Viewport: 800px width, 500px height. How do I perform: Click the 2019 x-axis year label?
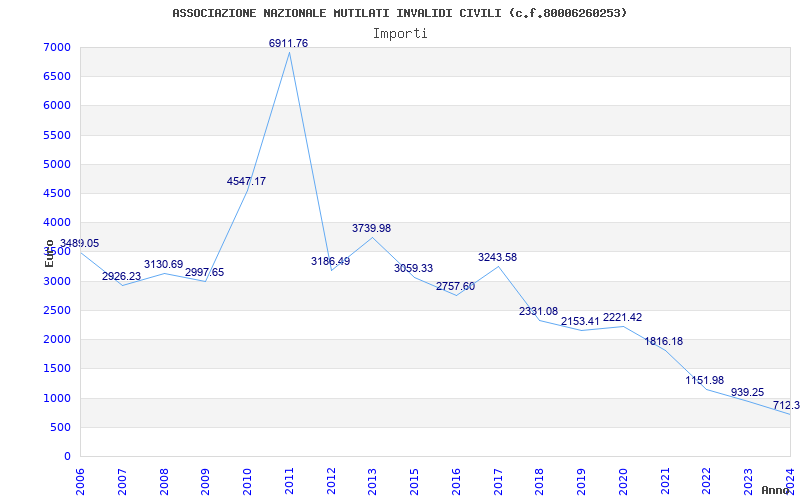[582, 481]
